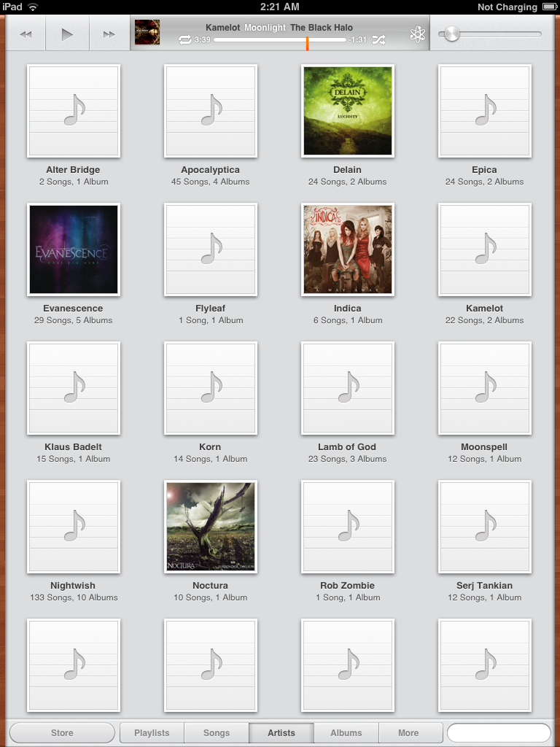Open Korn placeholder note artwork

pyautogui.click(x=211, y=388)
